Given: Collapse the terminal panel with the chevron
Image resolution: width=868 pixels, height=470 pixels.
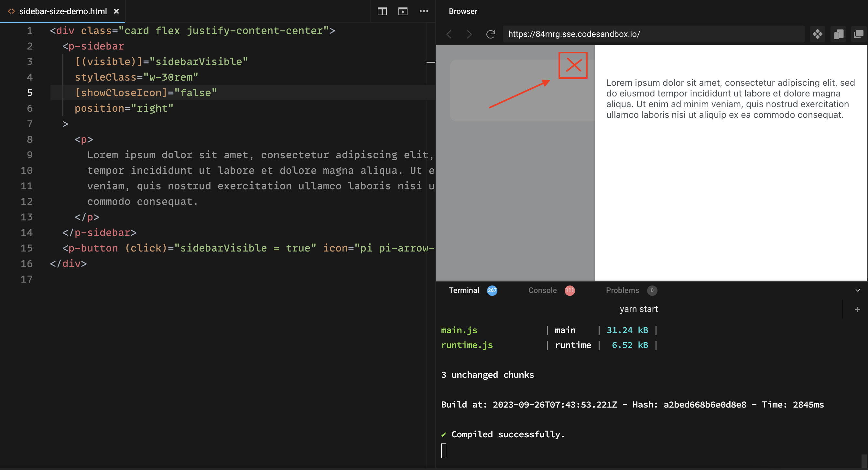Looking at the screenshot, I should [858, 290].
